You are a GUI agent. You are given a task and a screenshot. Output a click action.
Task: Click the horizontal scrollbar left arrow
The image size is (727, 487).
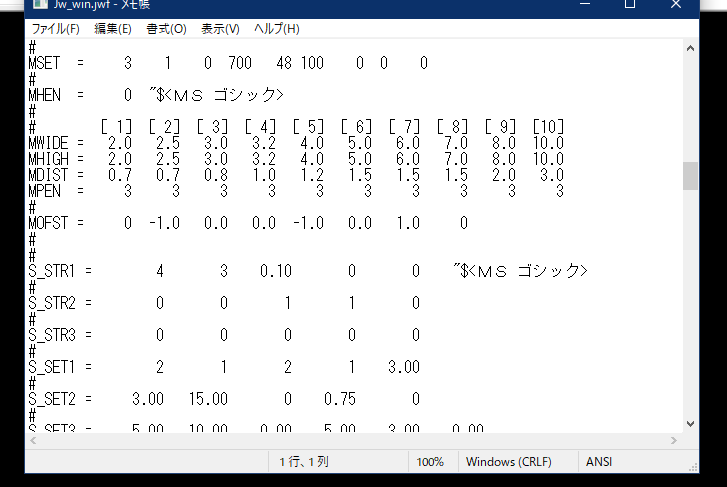pos(33,440)
